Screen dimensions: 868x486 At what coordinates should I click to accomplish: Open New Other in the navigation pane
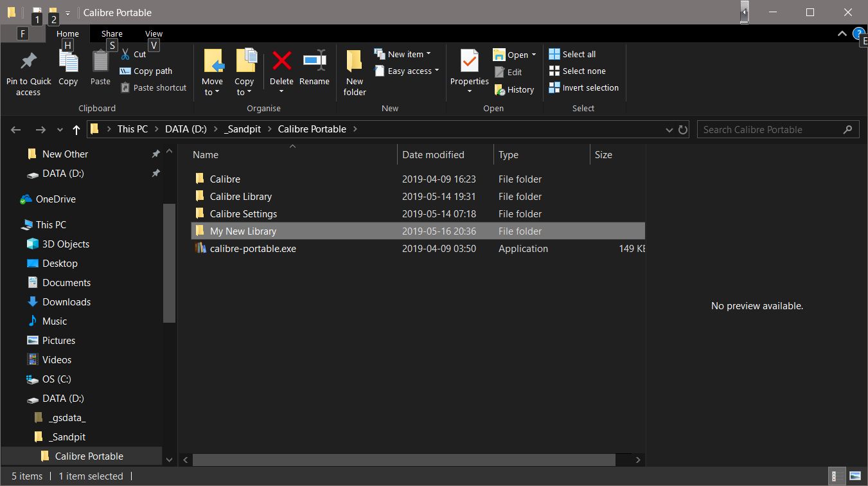point(65,154)
